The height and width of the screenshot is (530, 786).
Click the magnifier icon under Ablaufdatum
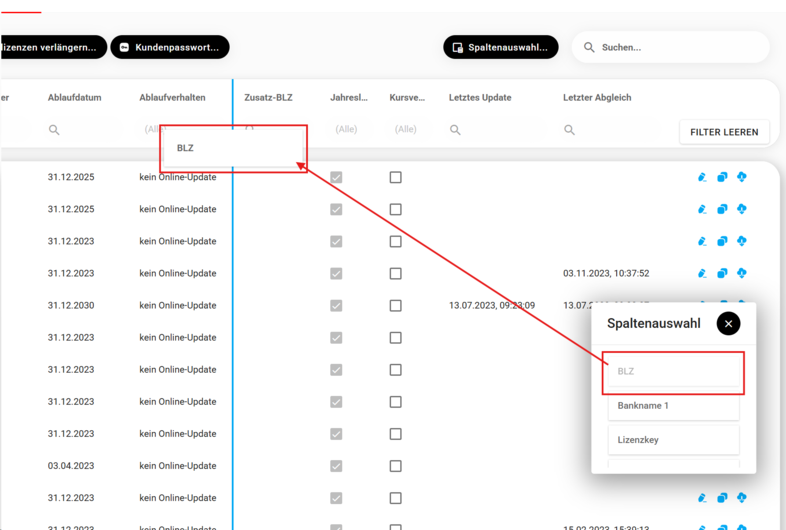[54, 130]
